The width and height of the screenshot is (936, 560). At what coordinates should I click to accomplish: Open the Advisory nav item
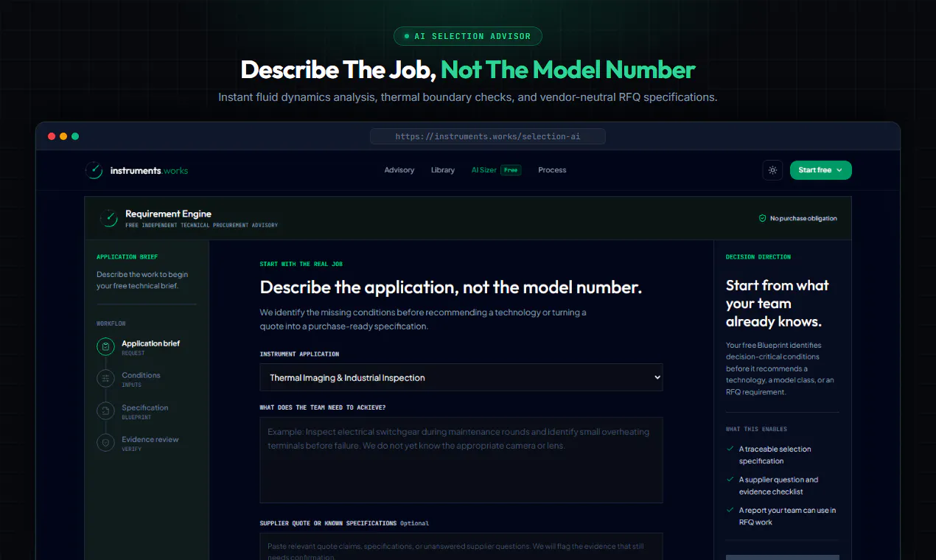pos(399,170)
